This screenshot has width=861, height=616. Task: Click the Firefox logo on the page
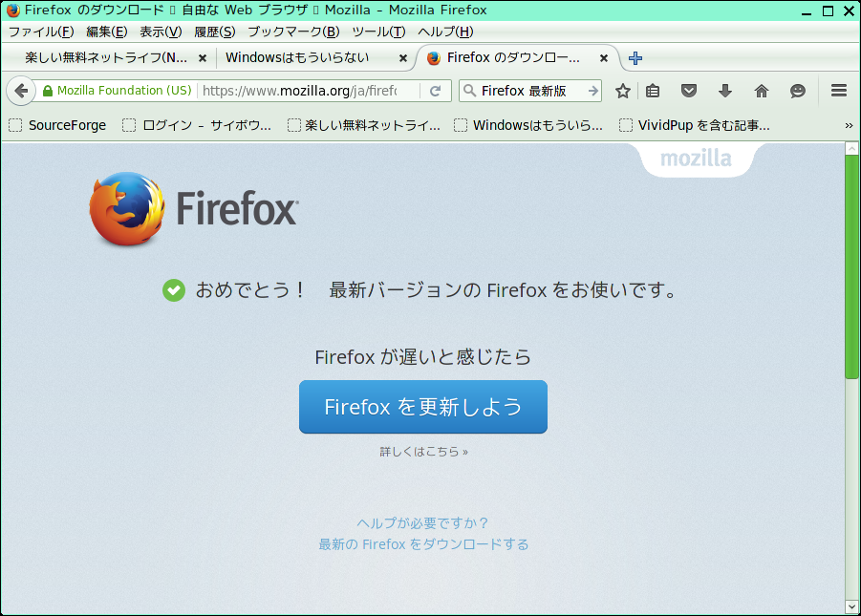(x=194, y=209)
